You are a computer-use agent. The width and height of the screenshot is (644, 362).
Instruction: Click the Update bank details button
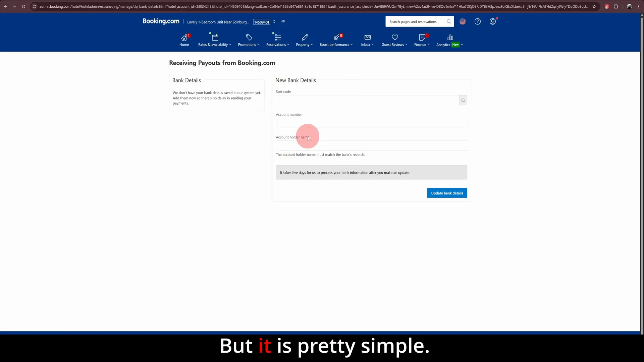[447, 193]
